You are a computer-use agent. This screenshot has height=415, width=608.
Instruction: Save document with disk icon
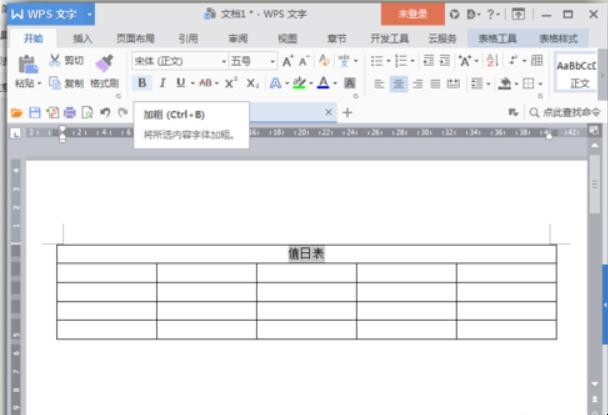pos(35,113)
